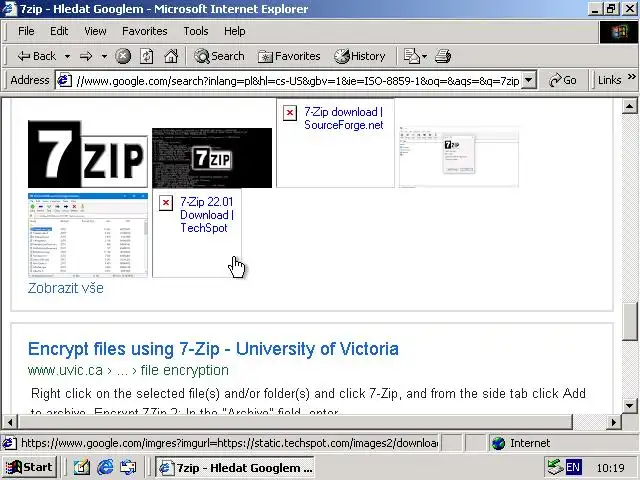The image size is (640, 480).
Task: Open the File menu
Action: 26,31
